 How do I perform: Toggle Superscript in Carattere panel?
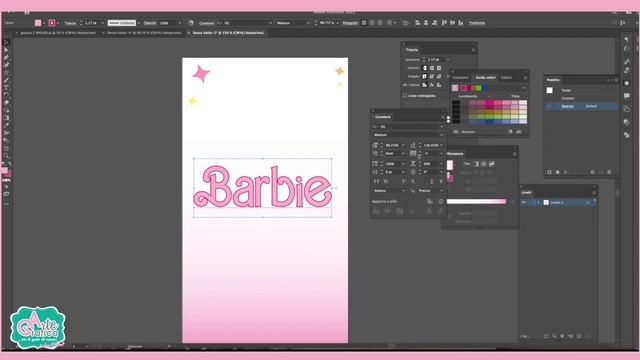click(403, 181)
